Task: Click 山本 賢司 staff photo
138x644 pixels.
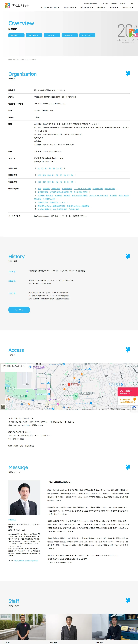Action: [115, 627]
